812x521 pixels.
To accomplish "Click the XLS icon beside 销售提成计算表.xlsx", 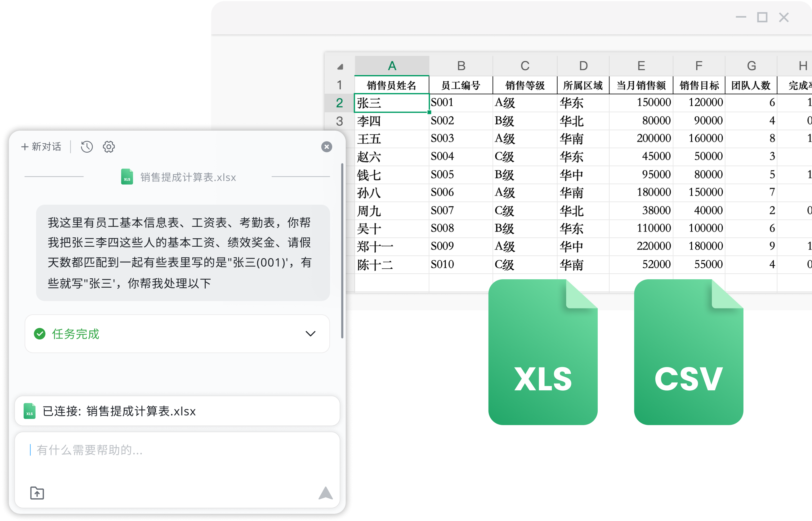I will click(x=127, y=177).
